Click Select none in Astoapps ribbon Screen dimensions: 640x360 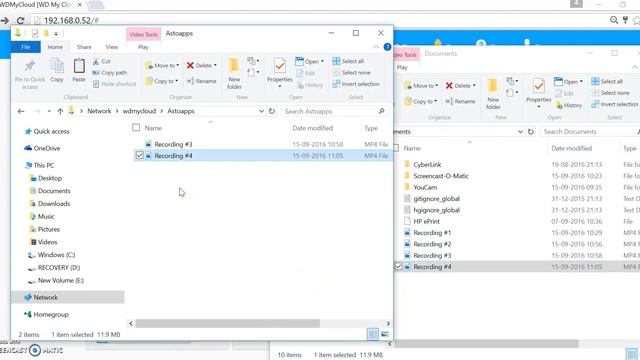pyautogui.click(x=351, y=73)
